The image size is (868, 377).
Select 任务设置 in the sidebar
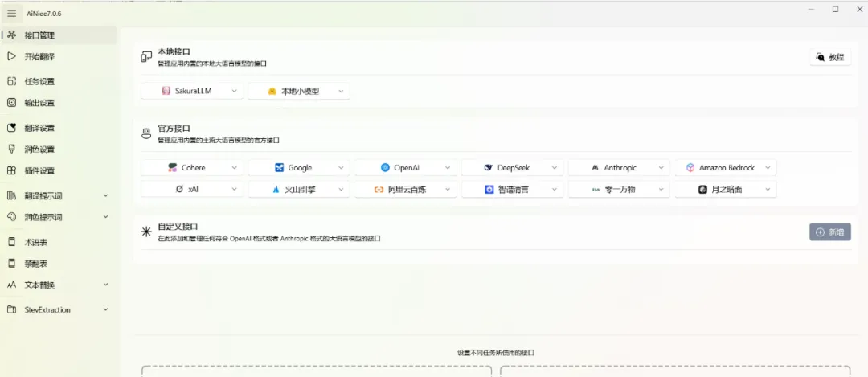tap(58, 81)
